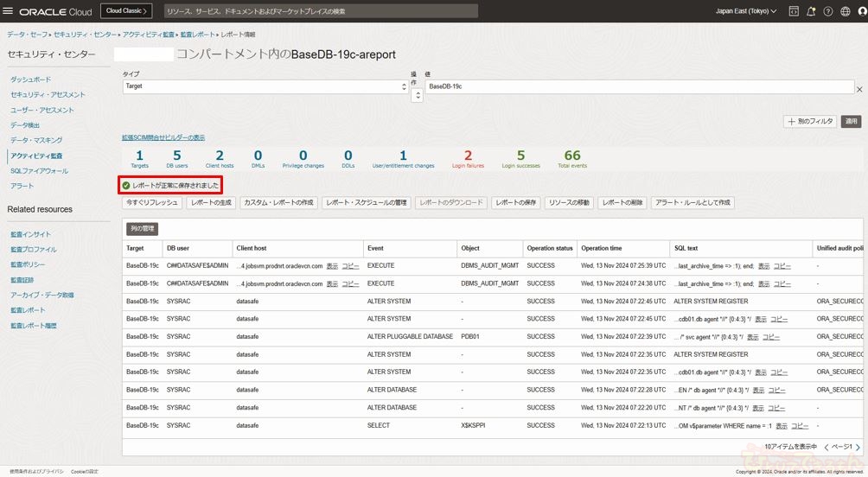Click カスタム・レポートの作成 button
This screenshot has height=477, width=868.
pyautogui.click(x=278, y=202)
